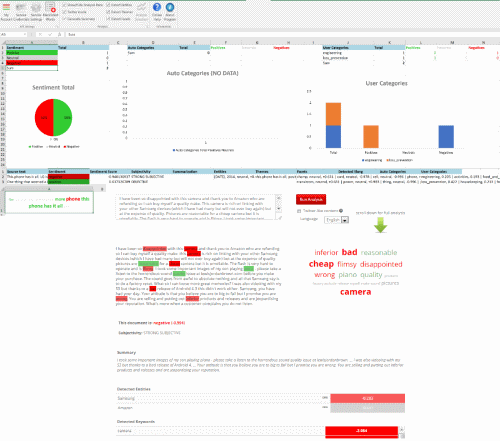Image resolution: width=500 pixels, height=441 pixels.
Task: Select the blue Negative bar in User Categories
Action: (x=446, y=137)
